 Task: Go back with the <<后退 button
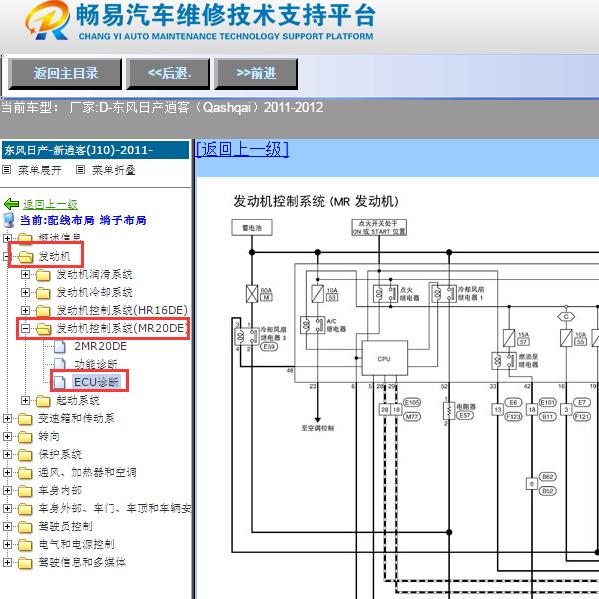[168, 73]
